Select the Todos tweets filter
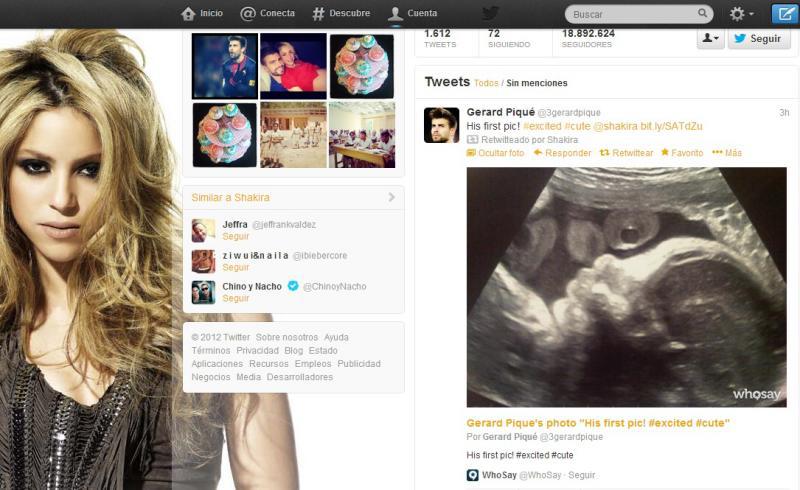 tap(486, 83)
